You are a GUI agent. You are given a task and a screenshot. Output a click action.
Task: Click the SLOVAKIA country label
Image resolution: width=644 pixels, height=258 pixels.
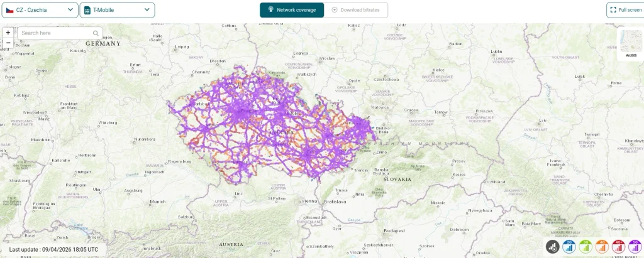click(x=397, y=180)
